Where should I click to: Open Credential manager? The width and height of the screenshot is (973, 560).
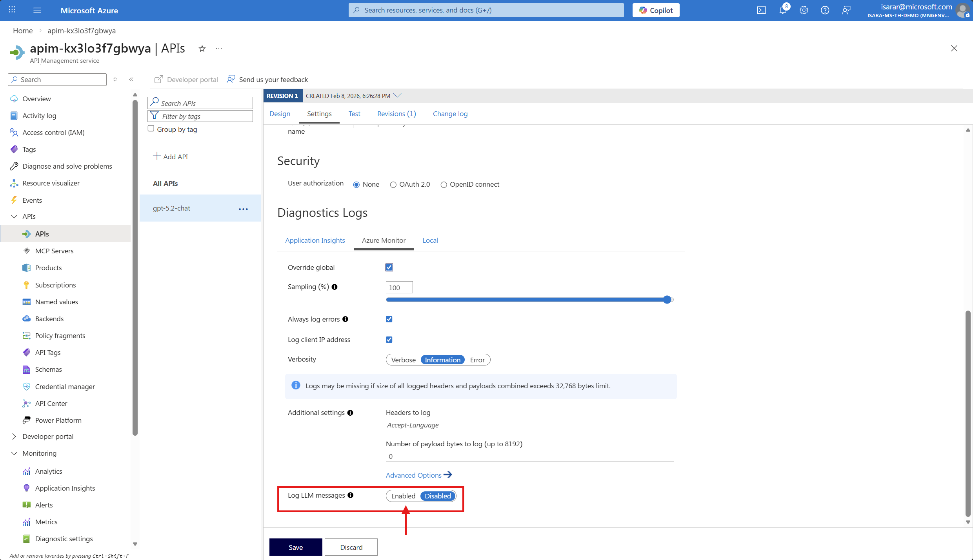click(65, 386)
